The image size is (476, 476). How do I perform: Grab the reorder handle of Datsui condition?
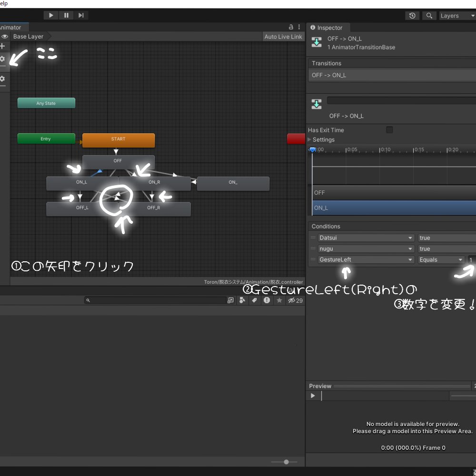pyautogui.click(x=313, y=238)
